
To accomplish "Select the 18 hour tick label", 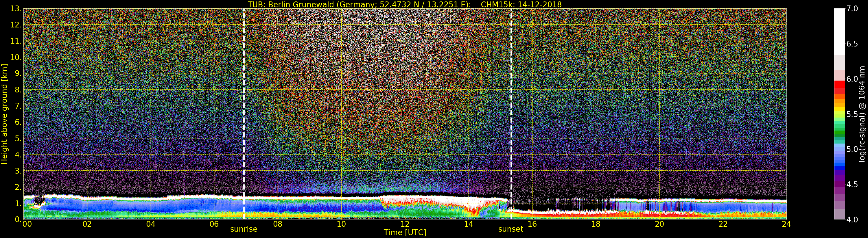I will [596, 224].
